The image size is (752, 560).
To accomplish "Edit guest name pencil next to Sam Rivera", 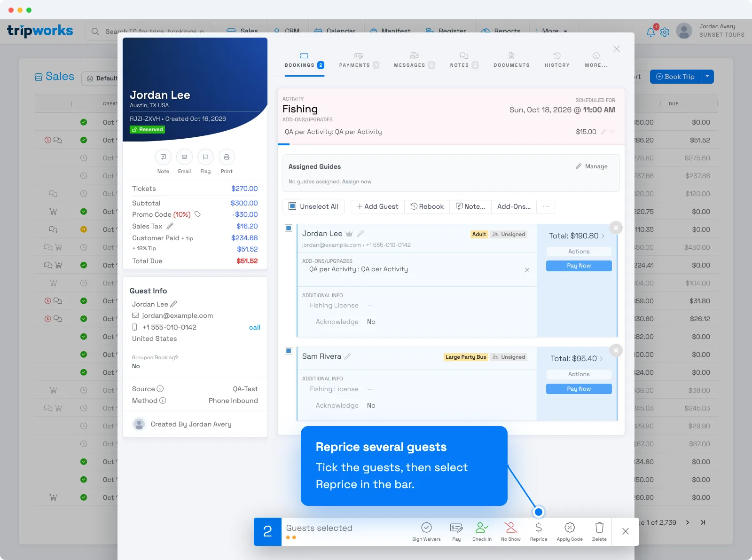I will click(x=348, y=356).
